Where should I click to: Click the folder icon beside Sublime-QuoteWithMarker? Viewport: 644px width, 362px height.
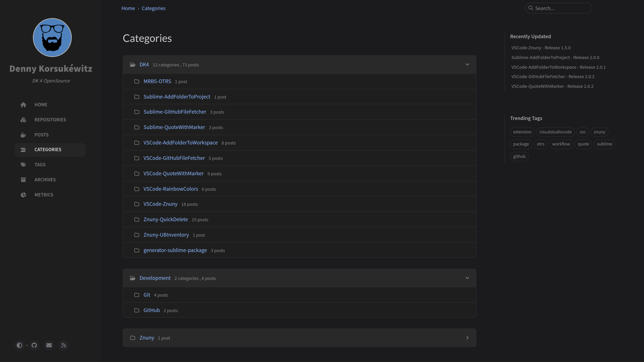pos(137,127)
